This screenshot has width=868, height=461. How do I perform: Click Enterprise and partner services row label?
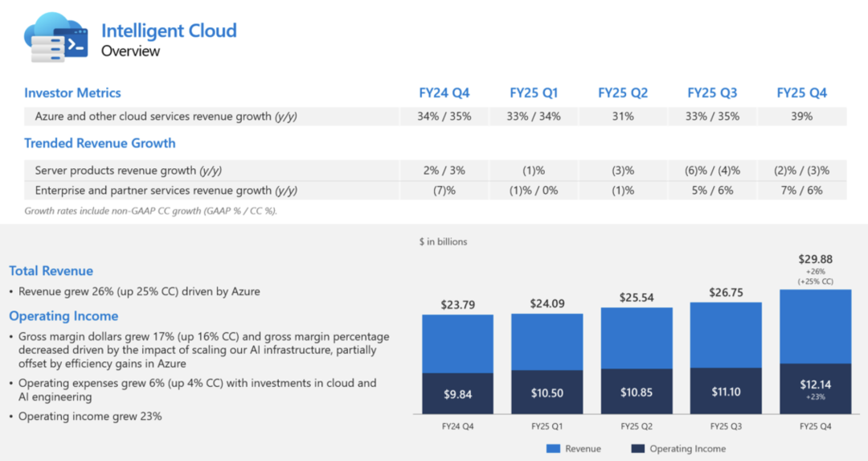click(166, 191)
